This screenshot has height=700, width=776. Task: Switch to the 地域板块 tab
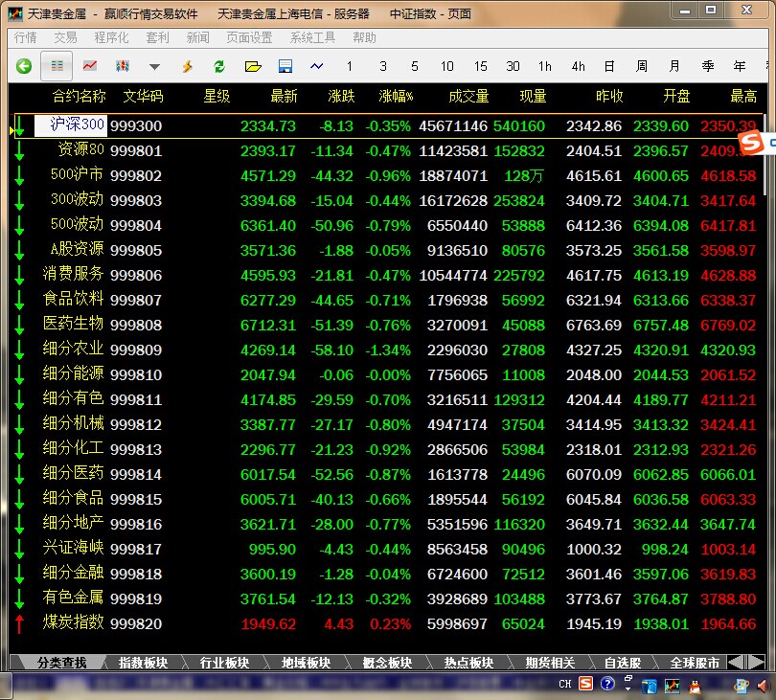click(x=306, y=663)
